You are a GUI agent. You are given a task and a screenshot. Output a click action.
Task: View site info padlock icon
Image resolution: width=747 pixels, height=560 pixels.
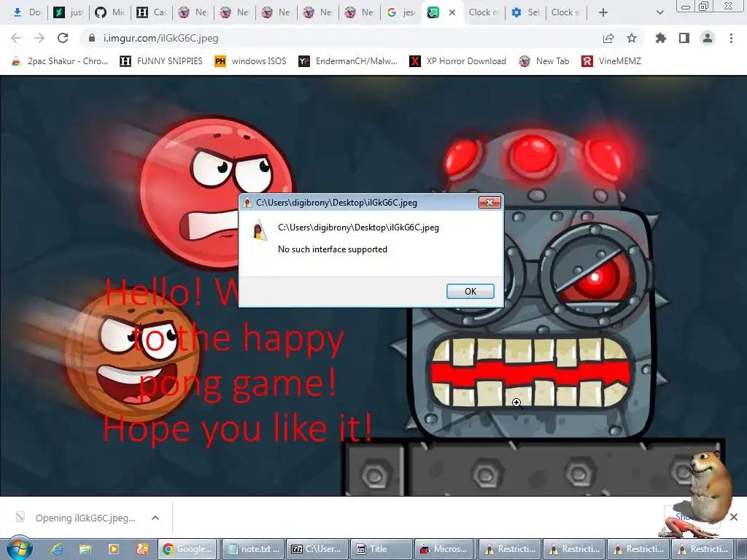(x=91, y=38)
